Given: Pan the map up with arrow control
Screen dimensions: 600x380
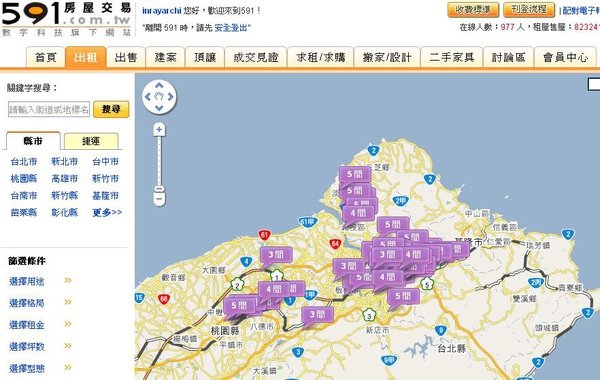Looking at the screenshot, I should coord(159,86).
